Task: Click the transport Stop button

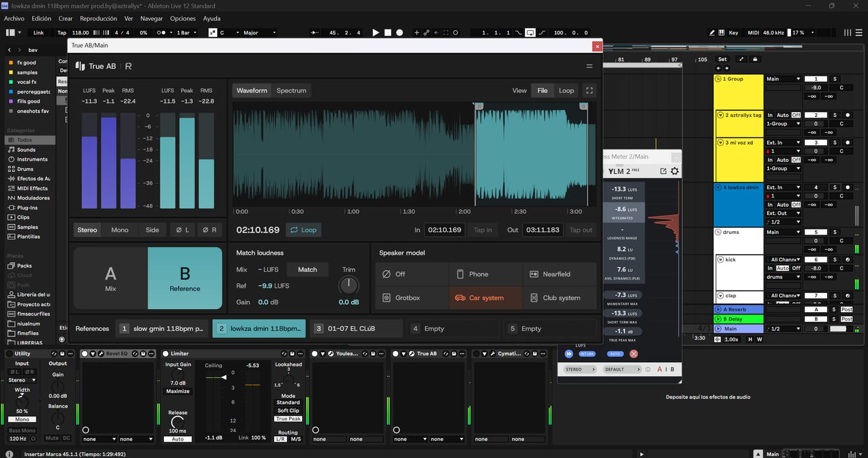Action: (388, 33)
